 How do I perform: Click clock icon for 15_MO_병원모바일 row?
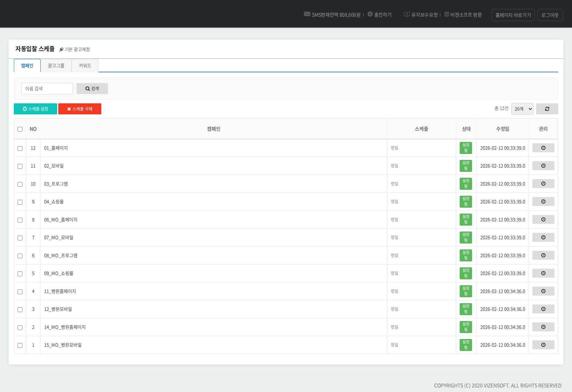pos(543,345)
